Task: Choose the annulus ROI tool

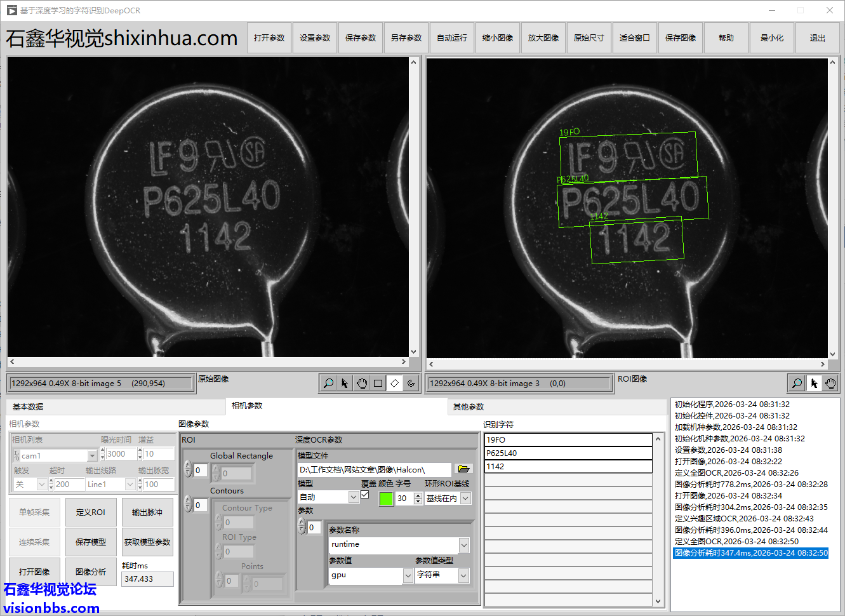Action: click(411, 384)
